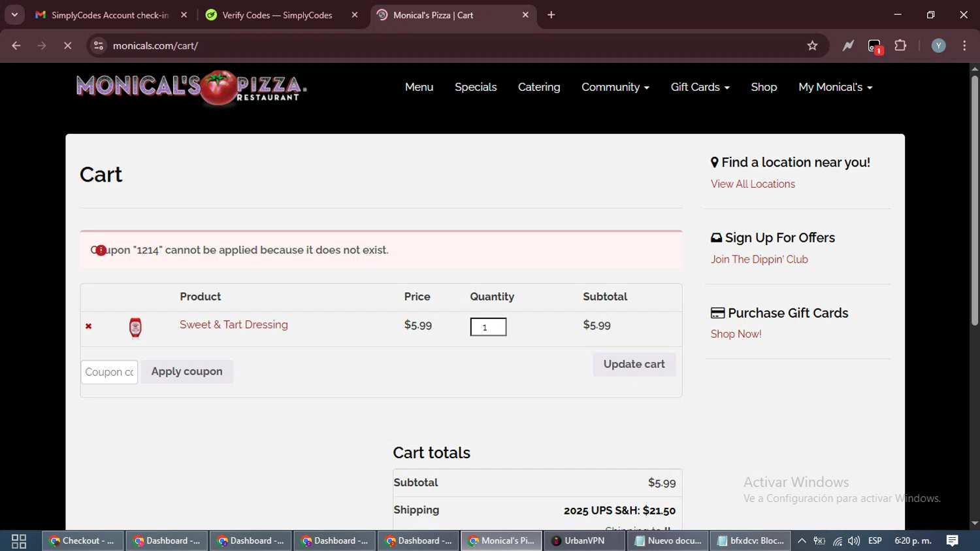
Task: View site information icon in address bar
Action: click(x=99, y=46)
